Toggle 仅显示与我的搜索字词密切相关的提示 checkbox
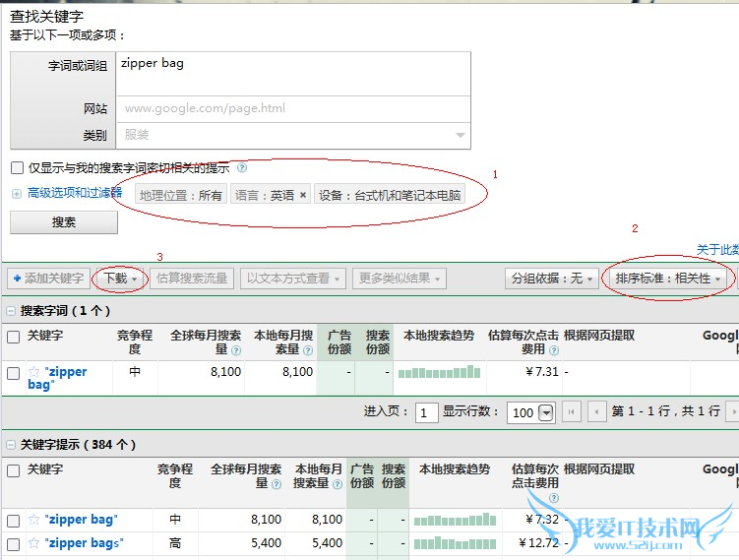This screenshot has height=560, width=739. pos(17,168)
